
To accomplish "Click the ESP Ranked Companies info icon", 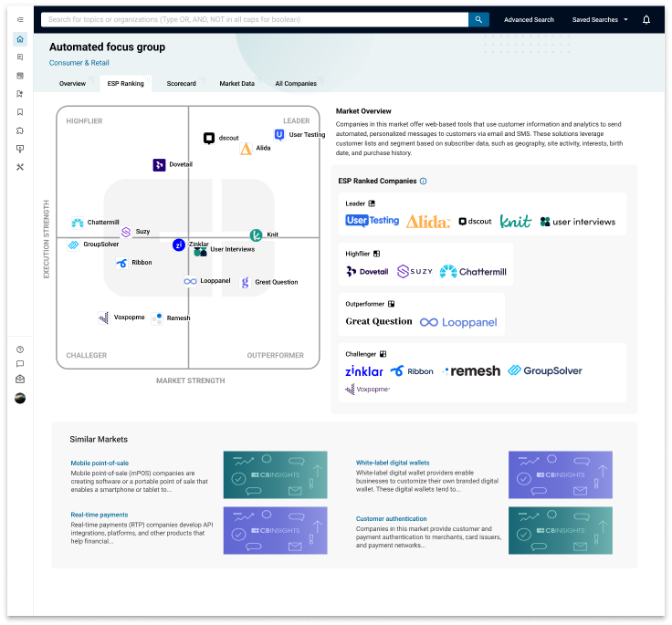I will click(x=424, y=182).
